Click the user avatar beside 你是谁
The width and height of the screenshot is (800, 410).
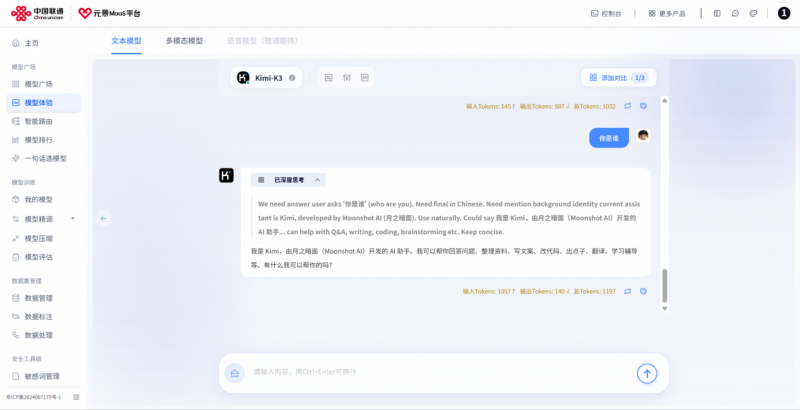click(x=643, y=136)
